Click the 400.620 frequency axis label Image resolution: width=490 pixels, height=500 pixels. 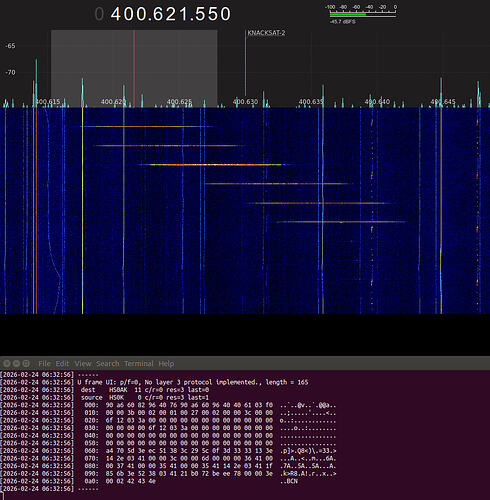[x=113, y=102]
